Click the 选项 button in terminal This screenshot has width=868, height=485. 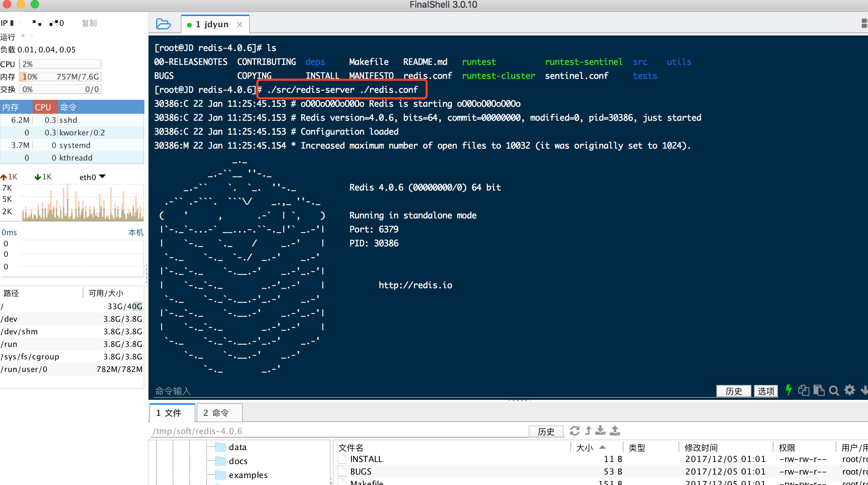pos(766,391)
